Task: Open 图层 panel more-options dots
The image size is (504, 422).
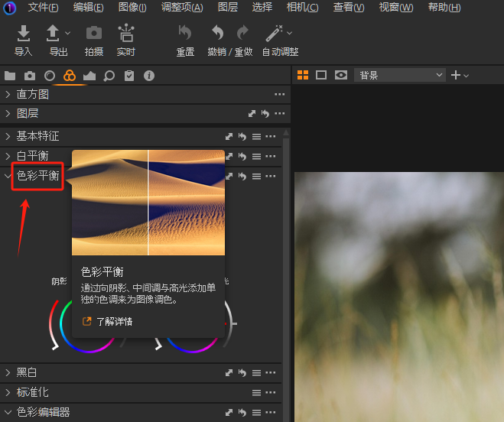Action: [280, 113]
